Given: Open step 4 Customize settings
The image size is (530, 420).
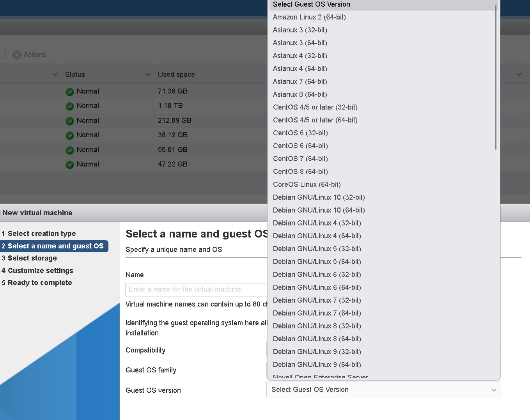Looking at the screenshot, I should click(x=37, y=271).
